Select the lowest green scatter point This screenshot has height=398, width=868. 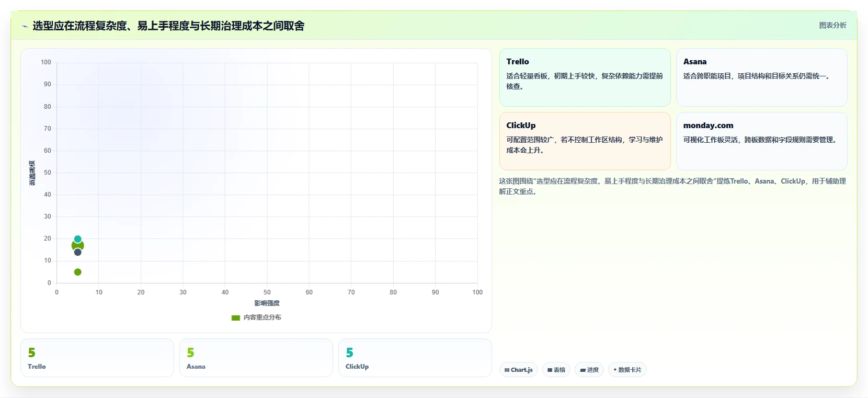(x=78, y=272)
